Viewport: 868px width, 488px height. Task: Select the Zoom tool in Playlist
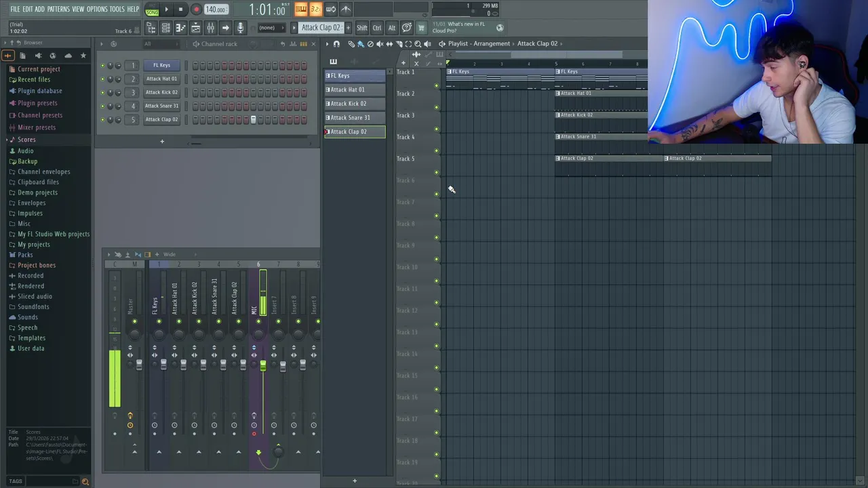point(418,43)
